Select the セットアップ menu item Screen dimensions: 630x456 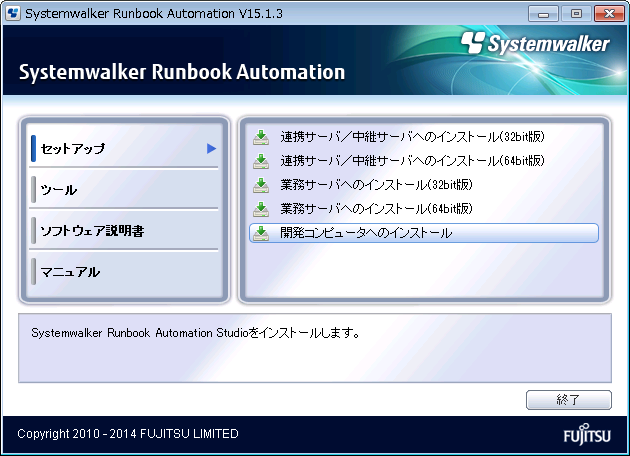point(124,149)
